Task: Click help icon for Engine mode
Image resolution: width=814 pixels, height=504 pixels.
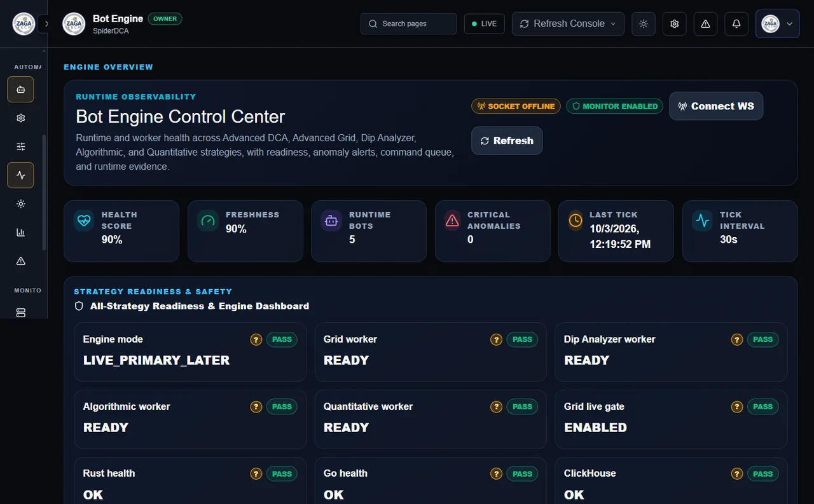Action: (256, 339)
